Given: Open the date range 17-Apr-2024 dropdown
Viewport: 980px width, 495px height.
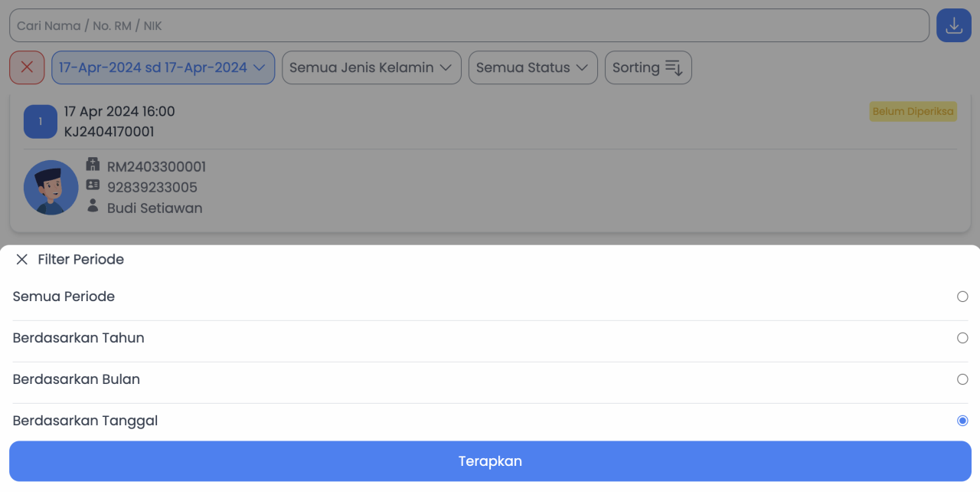Looking at the screenshot, I should tap(162, 67).
